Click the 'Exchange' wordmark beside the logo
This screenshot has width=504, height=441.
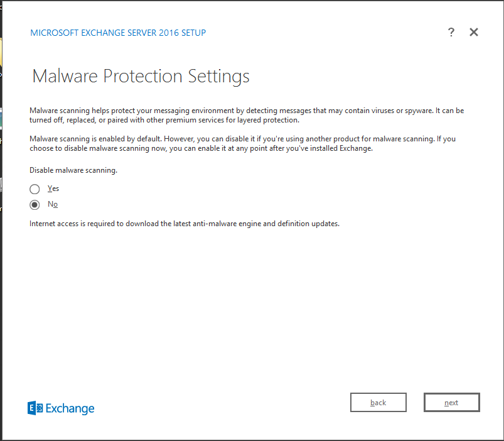pyautogui.click(x=70, y=408)
